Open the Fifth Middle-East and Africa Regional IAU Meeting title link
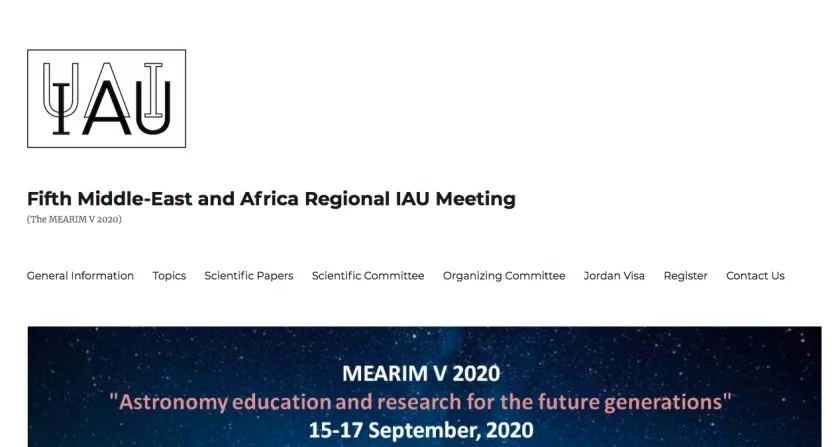The image size is (840, 447). pyautogui.click(x=271, y=199)
